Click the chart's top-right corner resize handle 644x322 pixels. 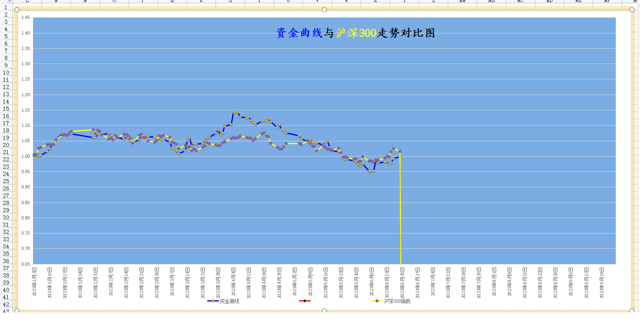click(x=632, y=10)
